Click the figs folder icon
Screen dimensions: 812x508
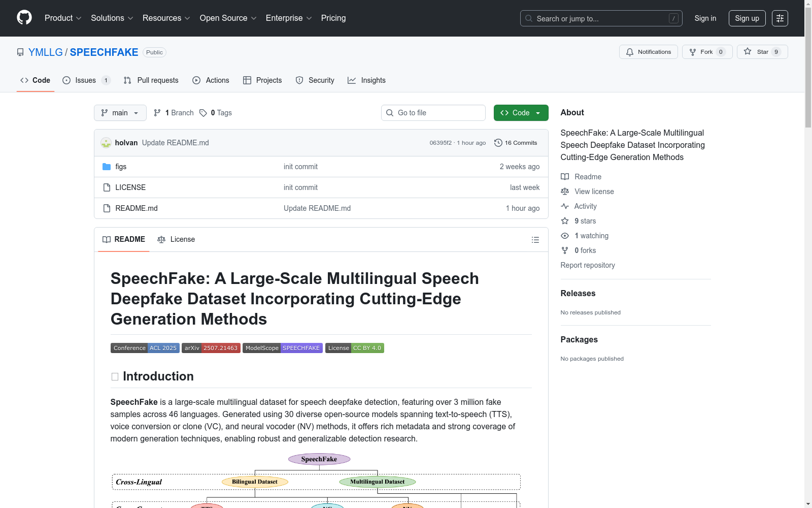[x=107, y=167]
